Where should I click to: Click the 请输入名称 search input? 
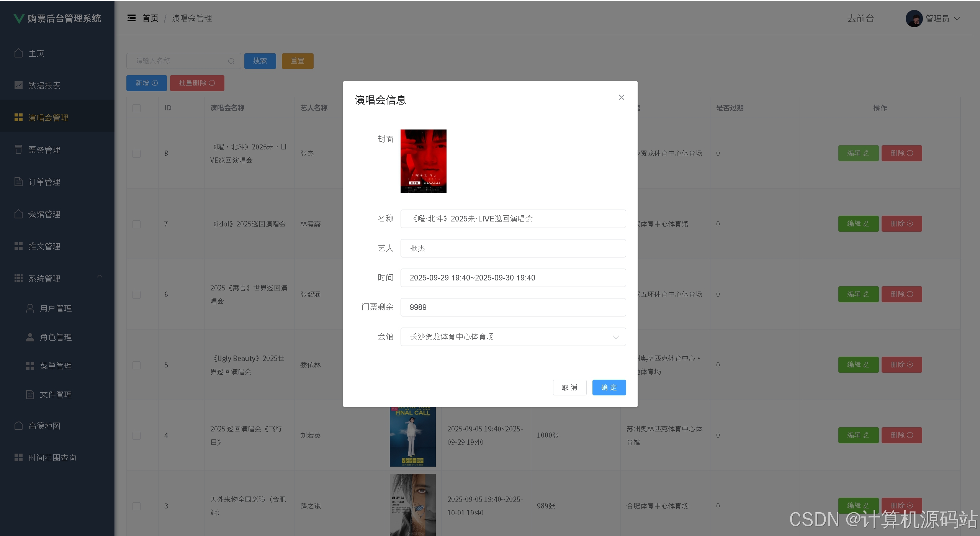183,61
